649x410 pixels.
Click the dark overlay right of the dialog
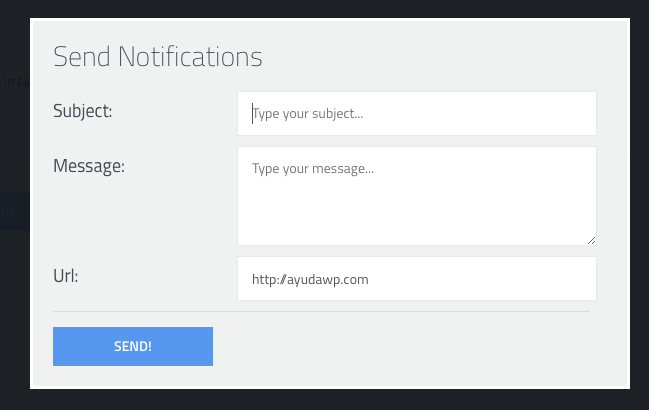pos(640,200)
